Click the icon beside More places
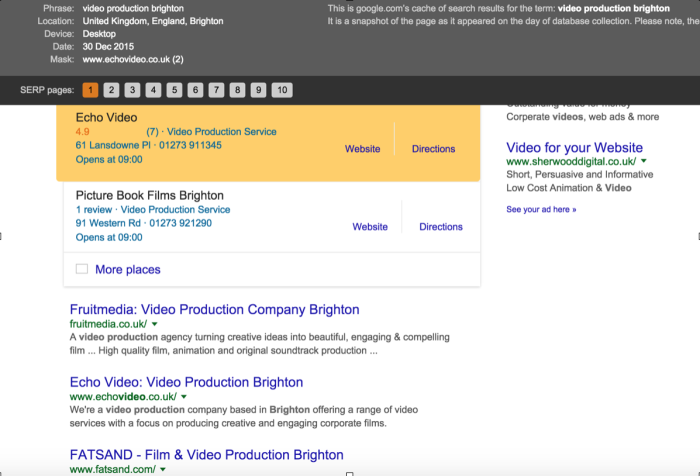 click(x=82, y=269)
